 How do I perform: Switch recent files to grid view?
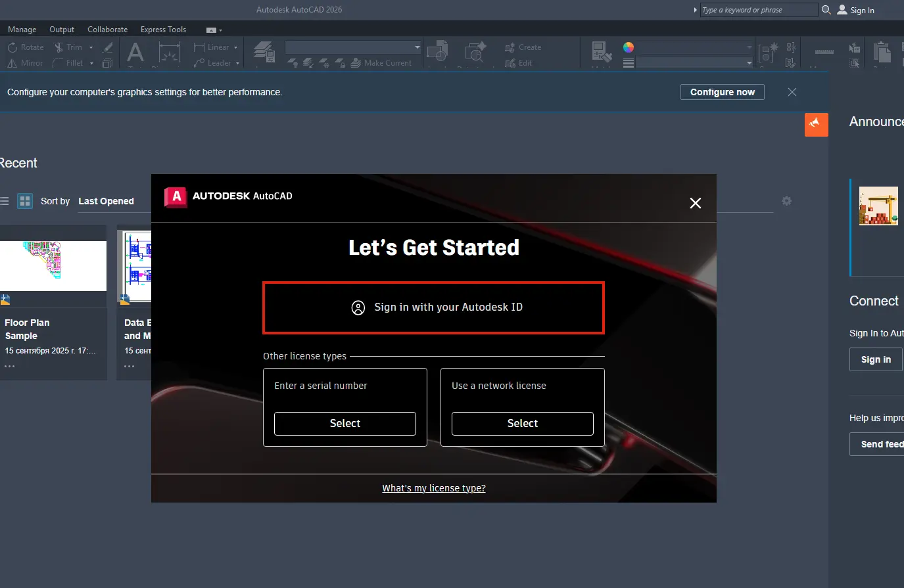click(x=25, y=201)
